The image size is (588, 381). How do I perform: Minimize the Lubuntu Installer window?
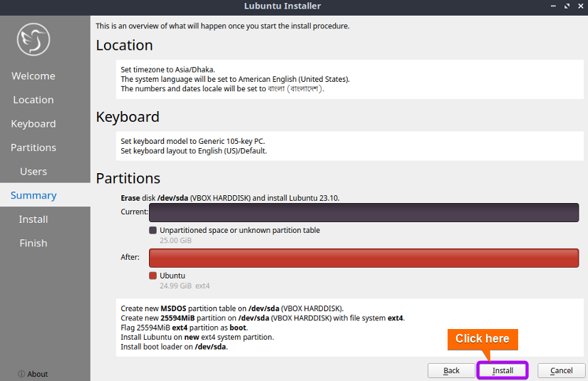(553, 6)
